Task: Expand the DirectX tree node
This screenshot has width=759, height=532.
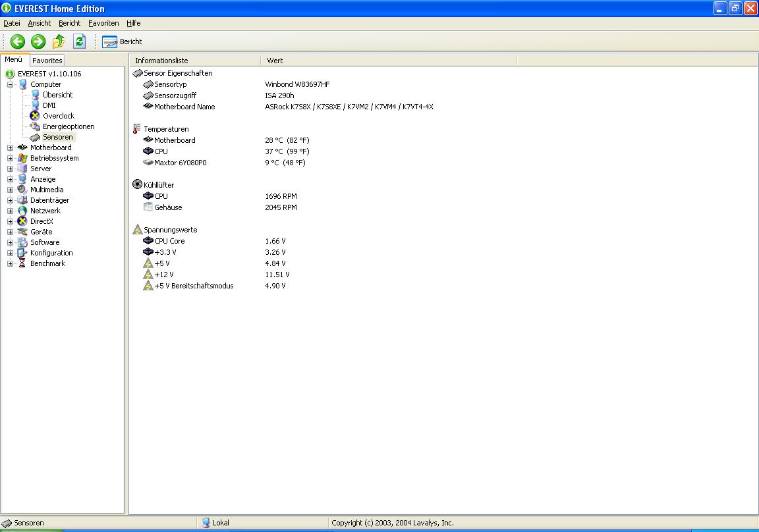Action: [x=10, y=222]
